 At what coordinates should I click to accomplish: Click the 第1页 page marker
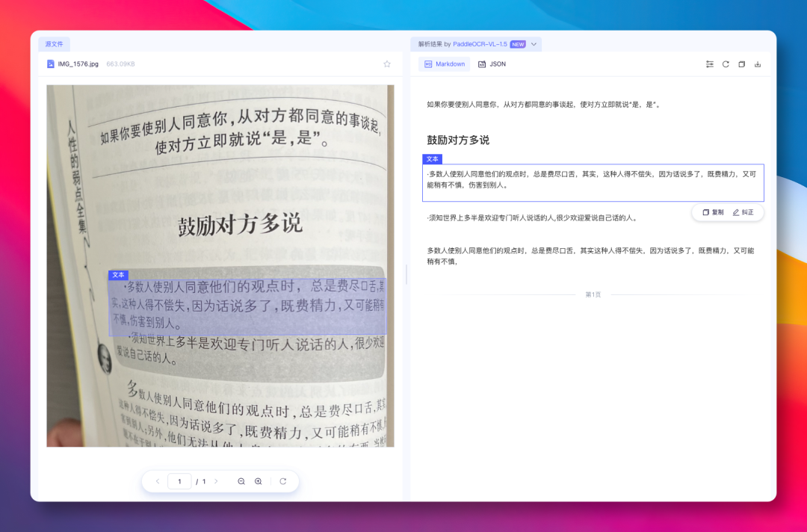click(593, 295)
